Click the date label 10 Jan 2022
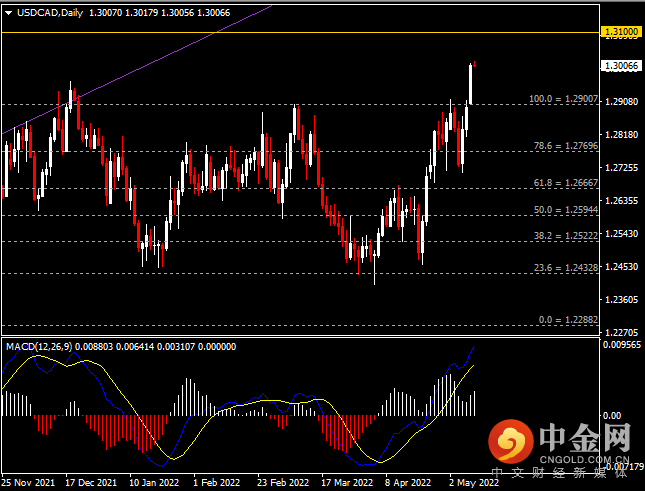Image resolution: width=645 pixels, height=491 pixels. [x=154, y=482]
